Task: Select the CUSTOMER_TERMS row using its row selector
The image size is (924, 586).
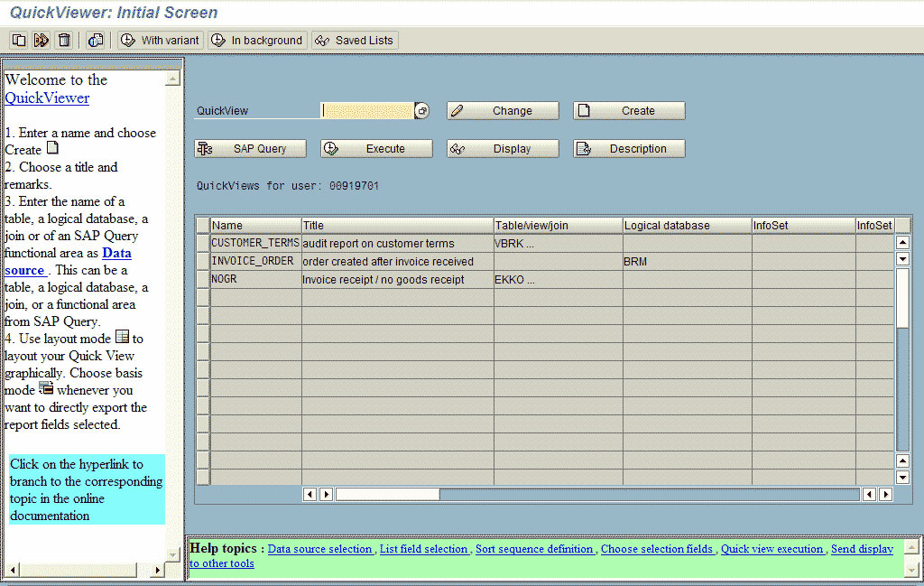Action: pyautogui.click(x=203, y=243)
